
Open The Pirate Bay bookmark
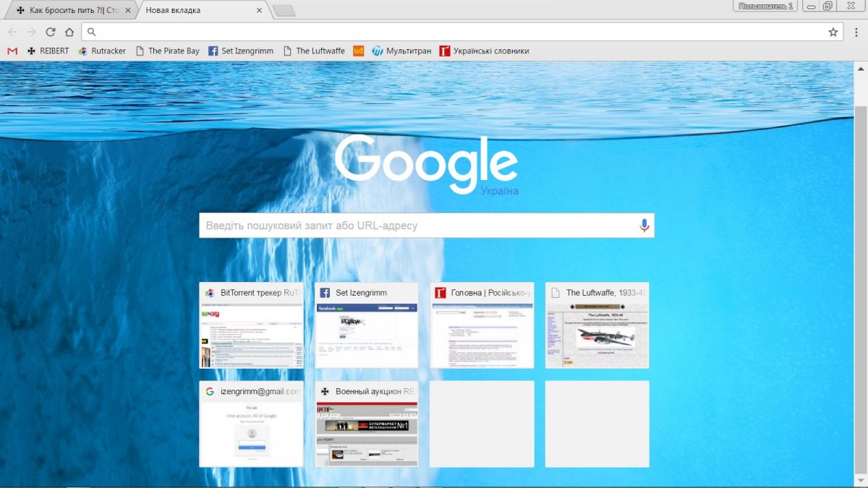coord(168,51)
